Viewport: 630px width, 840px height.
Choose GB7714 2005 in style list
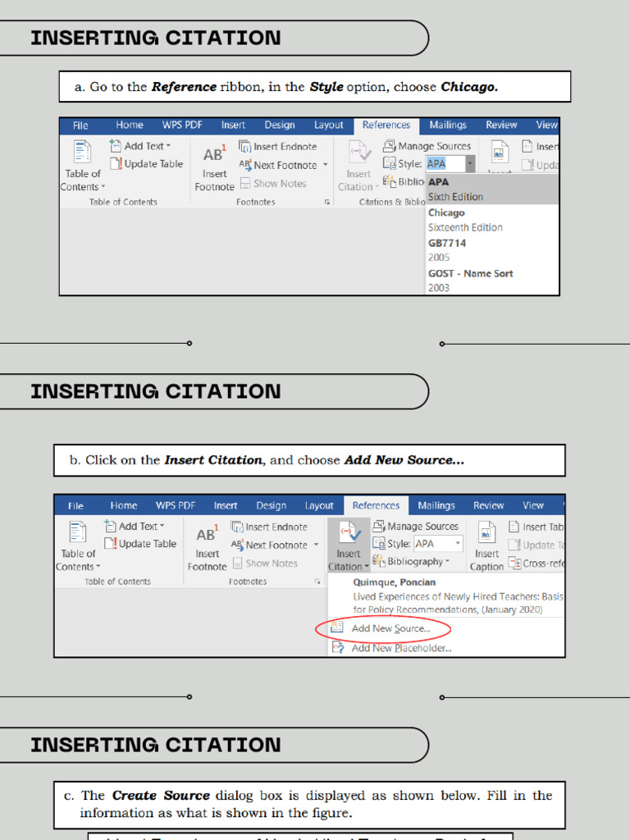click(x=492, y=250)
